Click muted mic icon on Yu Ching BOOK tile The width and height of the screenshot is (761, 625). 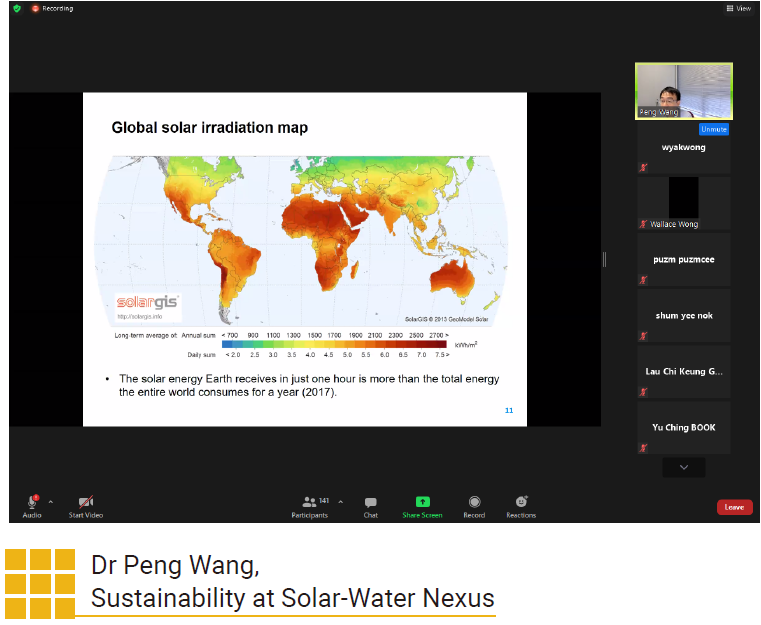click(x=643, y=448)
